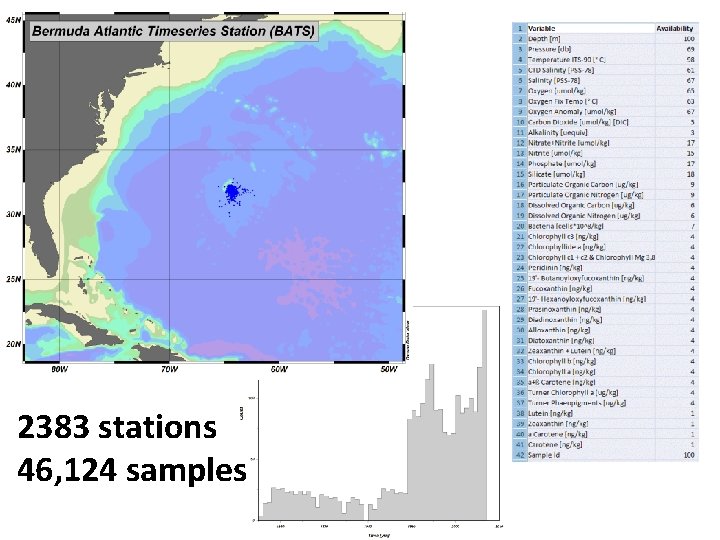Click the 'Phosphate [umol/kg]' row
Viewport: 720px width, 540px height.
[605, 164]
